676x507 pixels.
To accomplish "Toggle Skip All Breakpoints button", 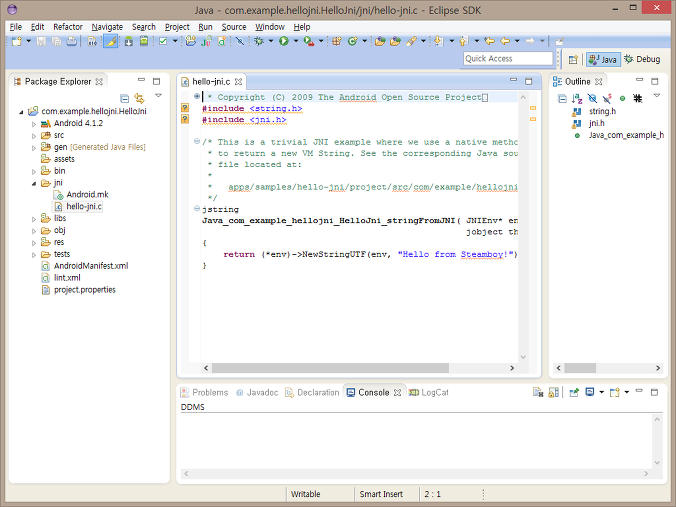I will 240,41.
